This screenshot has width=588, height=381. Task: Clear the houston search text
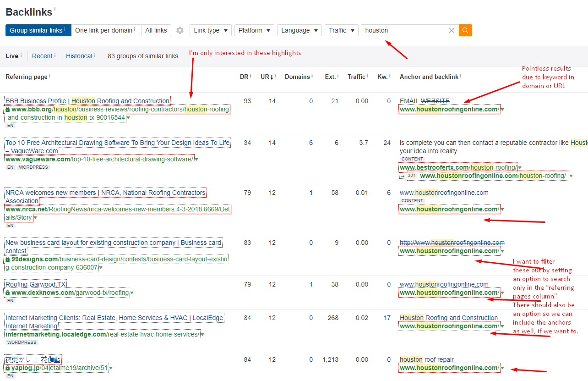[x=452, y=30]
